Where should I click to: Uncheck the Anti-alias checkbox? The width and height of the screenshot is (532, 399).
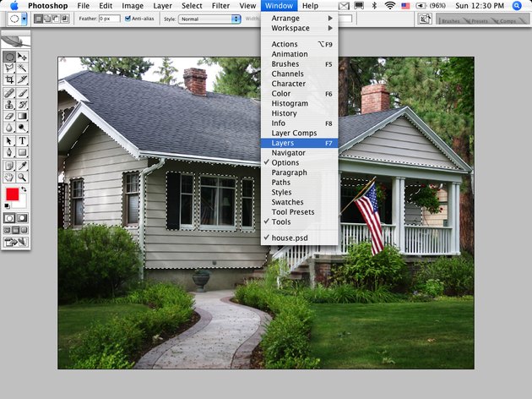pos(128,19)
